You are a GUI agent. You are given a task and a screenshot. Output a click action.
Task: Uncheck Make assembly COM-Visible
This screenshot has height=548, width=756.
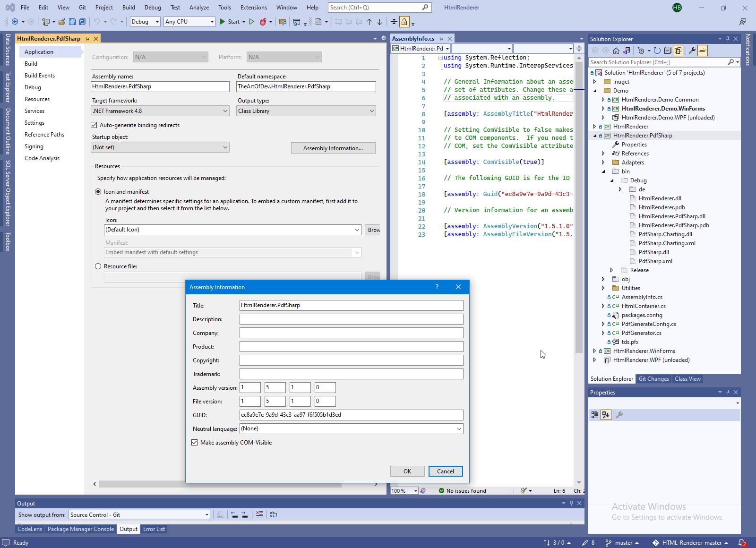195,443
